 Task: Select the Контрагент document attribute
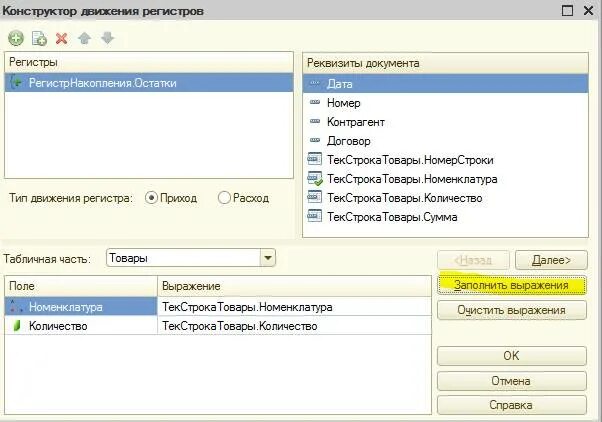(x=445, y=122)
